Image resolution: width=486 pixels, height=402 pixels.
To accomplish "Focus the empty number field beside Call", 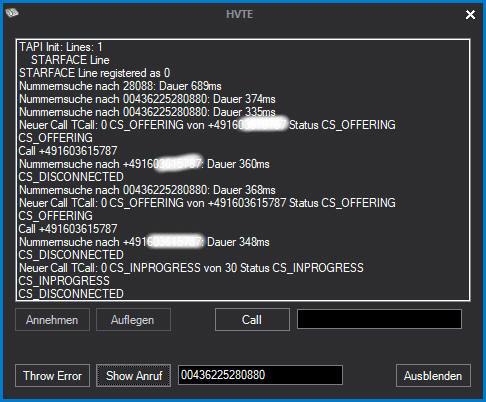I will 379,319.
